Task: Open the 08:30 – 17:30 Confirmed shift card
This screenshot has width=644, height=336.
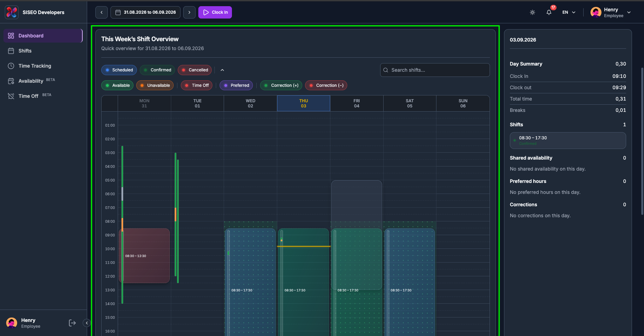Action: pyautogui.click(x=568, y=140)
